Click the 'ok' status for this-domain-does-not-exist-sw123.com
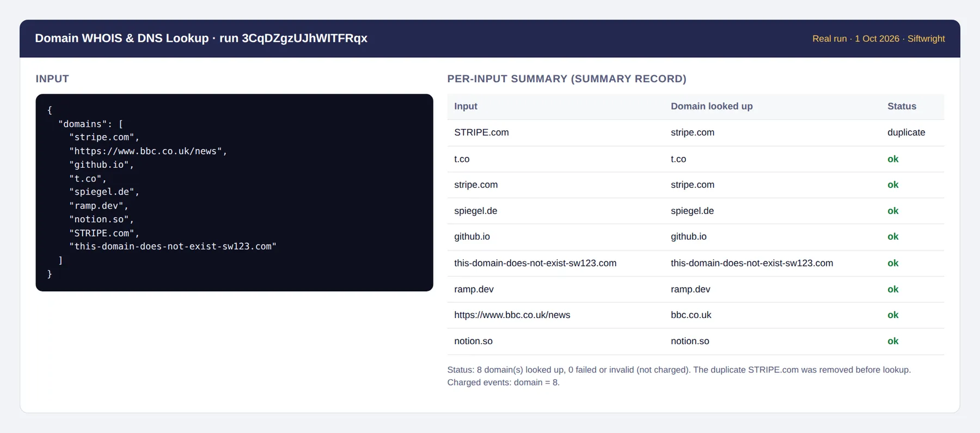The height and width of the screenshot is (433, 980). 893,263
